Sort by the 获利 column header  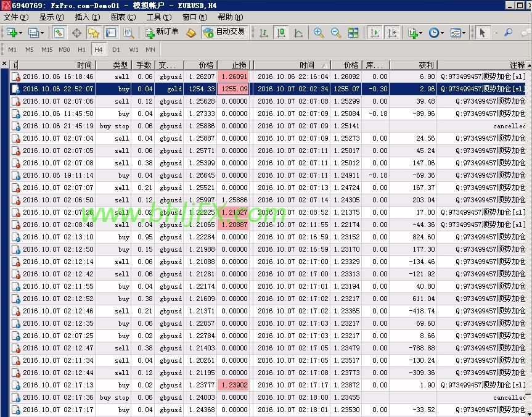[413, 65]
